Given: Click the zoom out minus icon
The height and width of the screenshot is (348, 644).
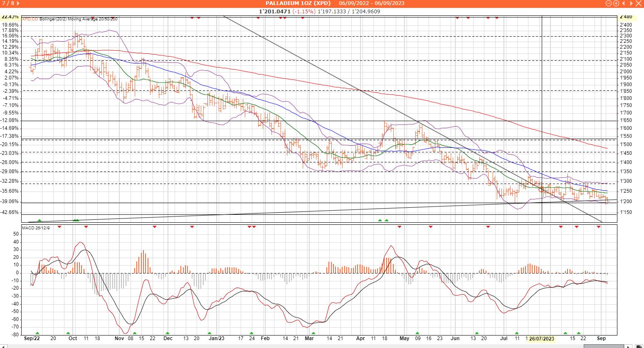Looking at the screenshot, I should 609,3.
